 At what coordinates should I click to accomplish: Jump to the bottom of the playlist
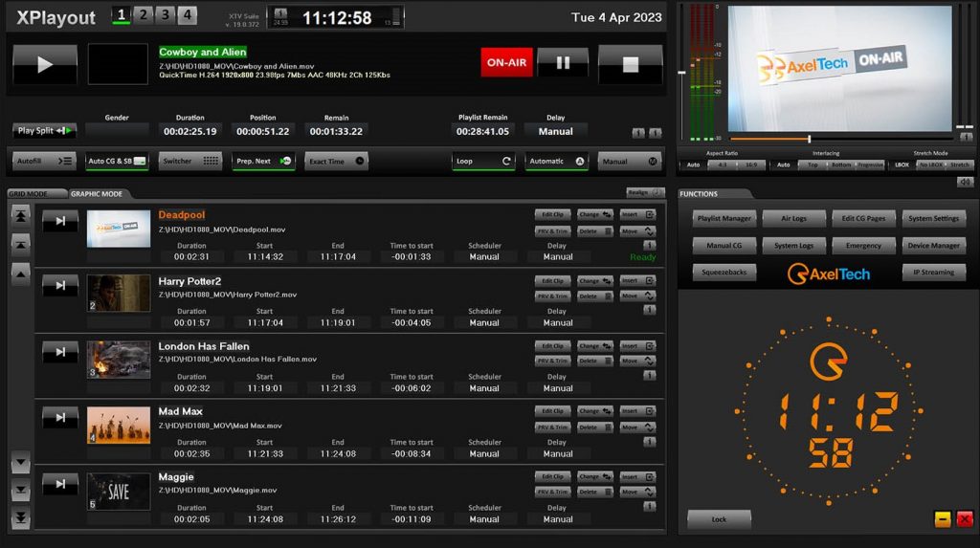click(21, 517)
